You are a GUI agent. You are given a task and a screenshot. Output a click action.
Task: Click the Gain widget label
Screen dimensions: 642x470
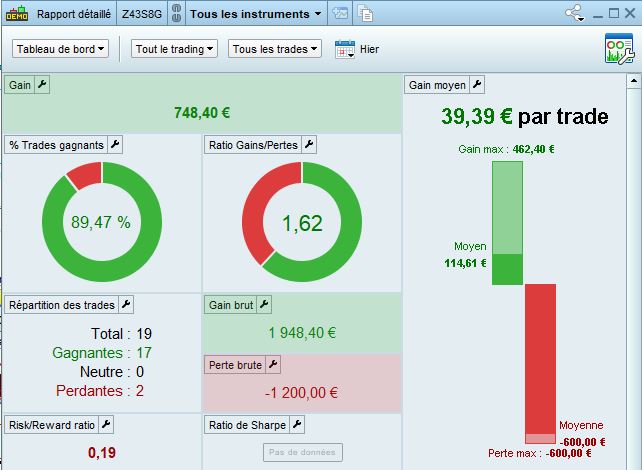point(20,85)
